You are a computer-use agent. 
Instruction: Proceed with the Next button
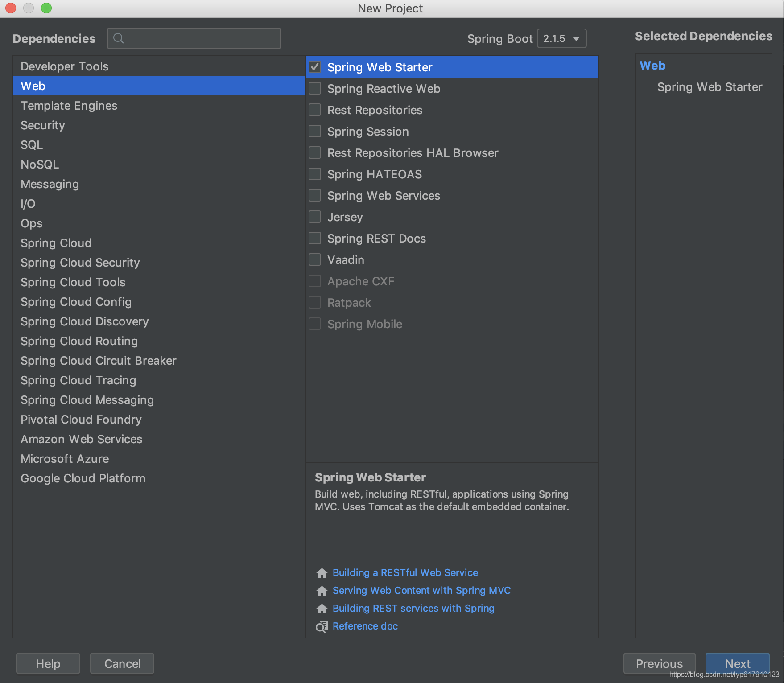pyautogui.click(x=738, y=663)
